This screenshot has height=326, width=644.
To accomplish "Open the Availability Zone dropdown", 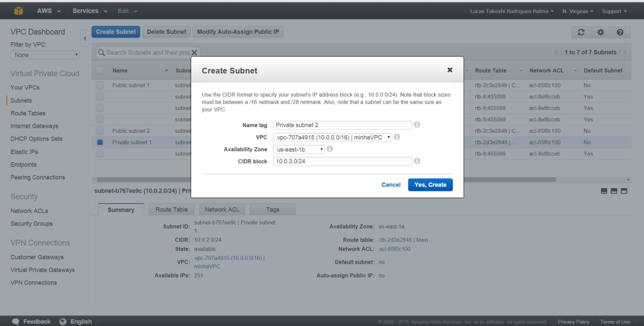I will [299, 149].
